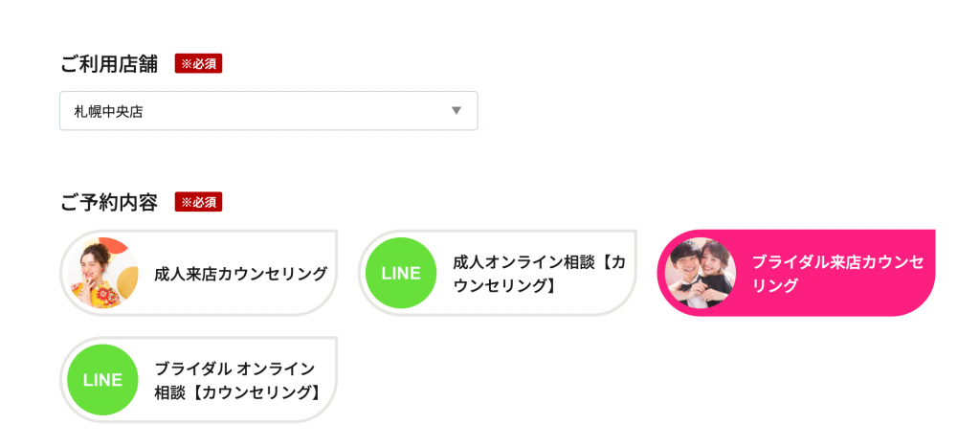This screenshot has width=980, height=447.
Task: Click the LINE icon for ブライダル オンライン相談
Action: (102, 380)
